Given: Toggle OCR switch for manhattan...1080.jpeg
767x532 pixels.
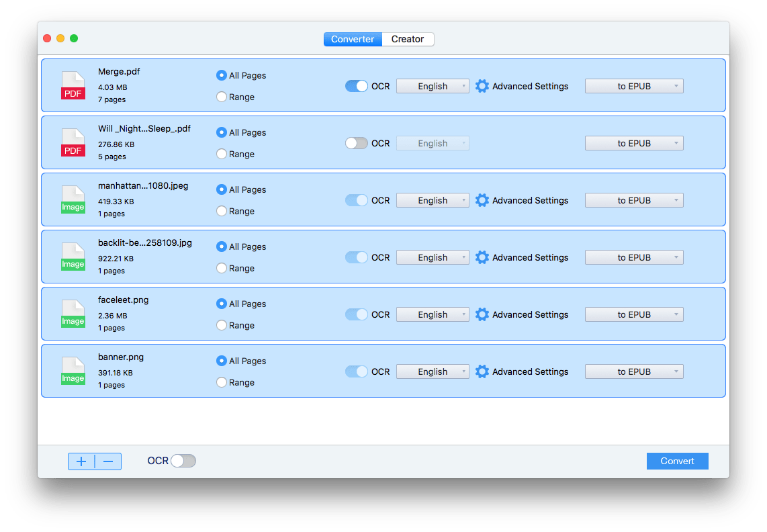Looking at the screenshot, I should 357,200.
